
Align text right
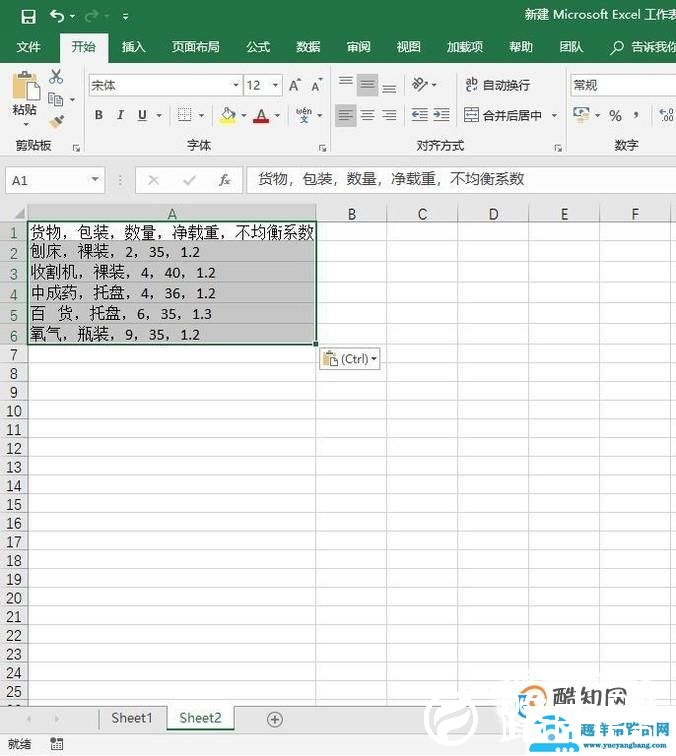tap(389, 115)
